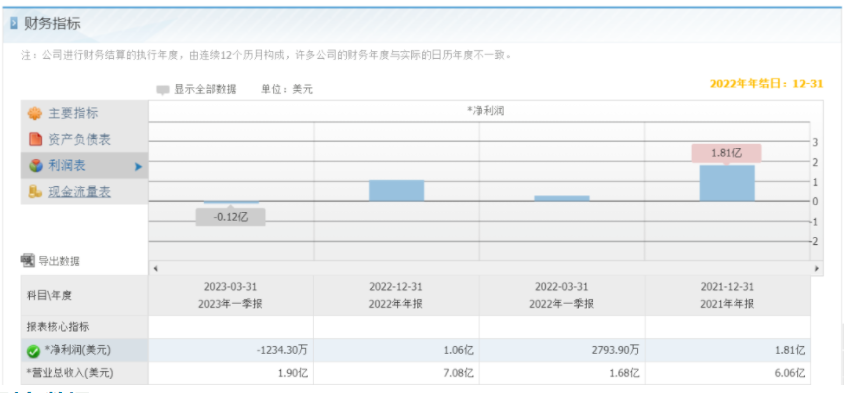Open the 现金流量表 tab
This screenshot has width=845, height=393.
(x=85, y=191)
